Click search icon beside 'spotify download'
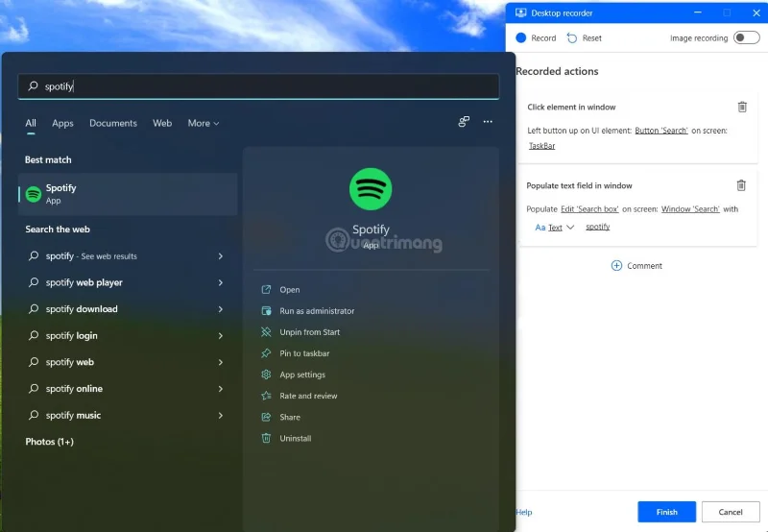The width and height of the screenshot is (768, 532). (34, 308)
